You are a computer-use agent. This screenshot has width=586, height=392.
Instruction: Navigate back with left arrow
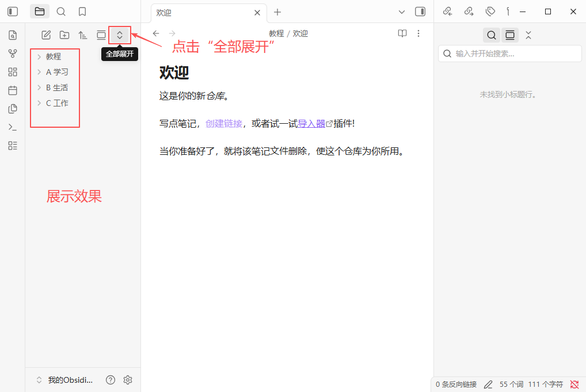pyautogui.click(x=156, y=33)
